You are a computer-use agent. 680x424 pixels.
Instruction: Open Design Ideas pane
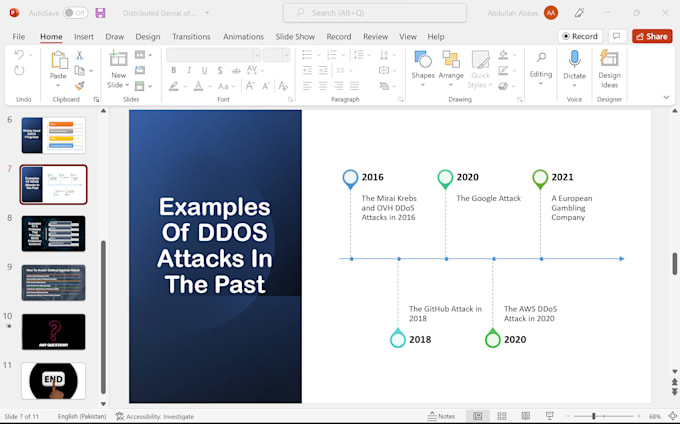pos(609,68)
